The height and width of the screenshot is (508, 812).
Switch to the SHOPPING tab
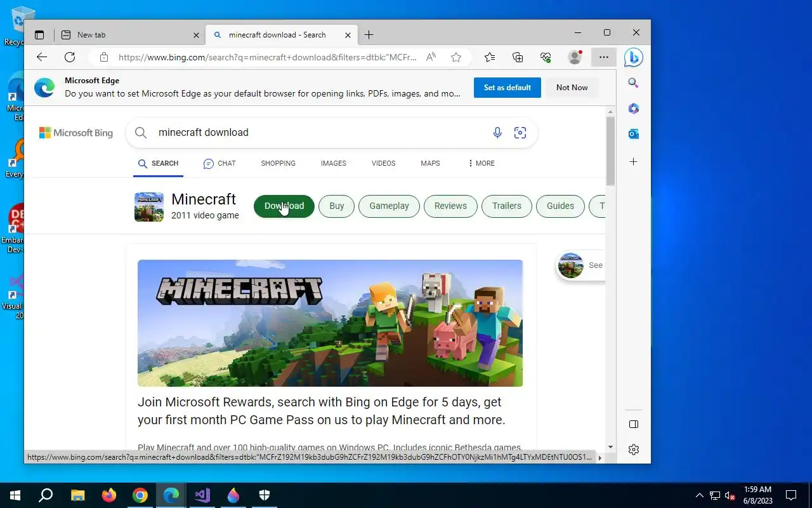278,163
